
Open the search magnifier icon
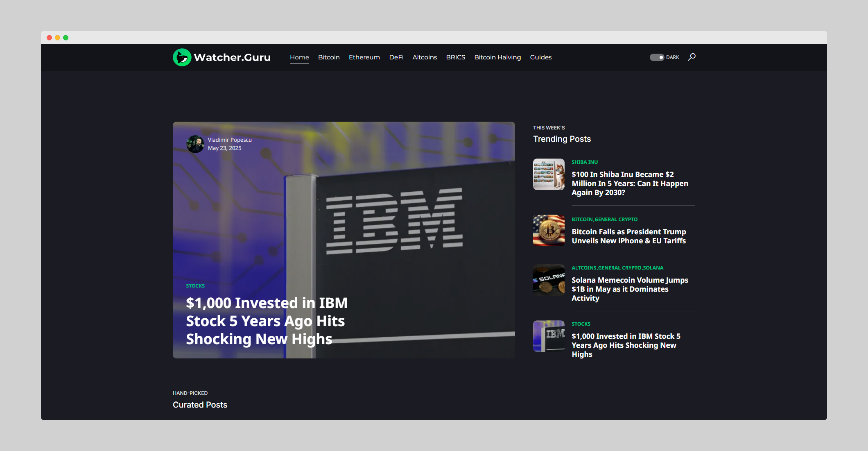click(x=692, y=57)
